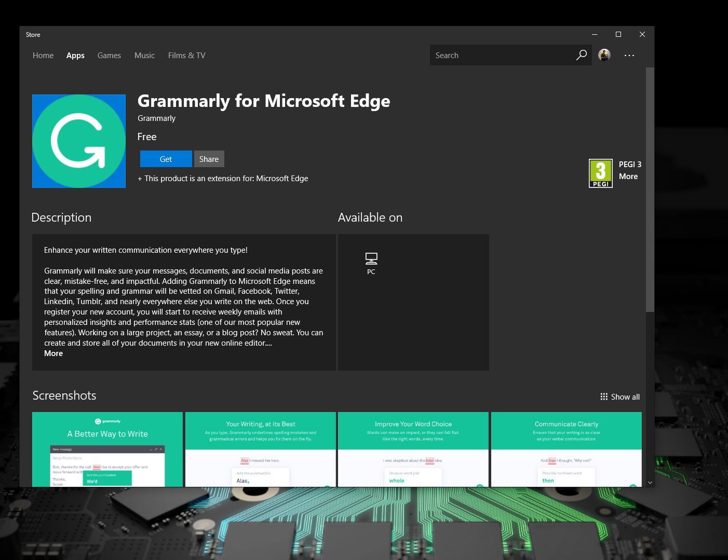Click the Get button
The width and height of the screenshot is (728, 560).
tap(165, 159)
